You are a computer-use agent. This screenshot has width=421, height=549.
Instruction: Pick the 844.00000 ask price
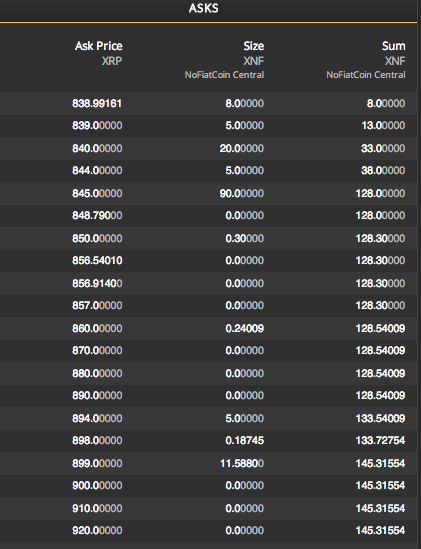pyautogui.click(x=97, y=171)
